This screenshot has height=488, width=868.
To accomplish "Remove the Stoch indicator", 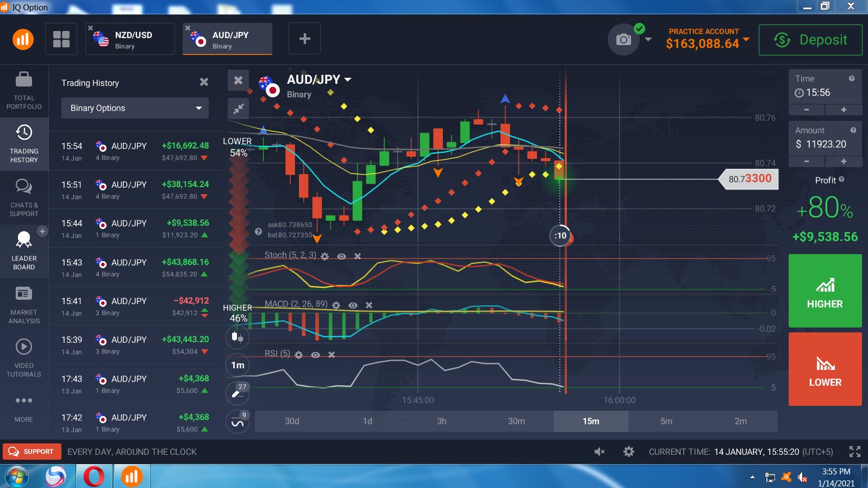I will 358,256.
